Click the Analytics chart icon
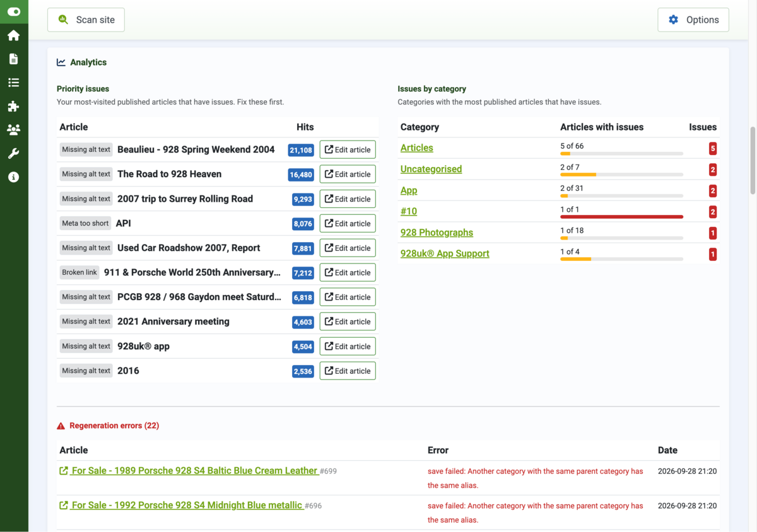Viewport: 757px width, 532px height. 61,62
